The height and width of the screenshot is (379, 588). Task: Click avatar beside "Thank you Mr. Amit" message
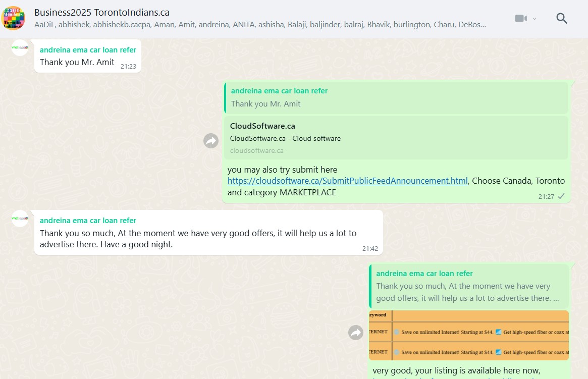click(x=20, y=48)
